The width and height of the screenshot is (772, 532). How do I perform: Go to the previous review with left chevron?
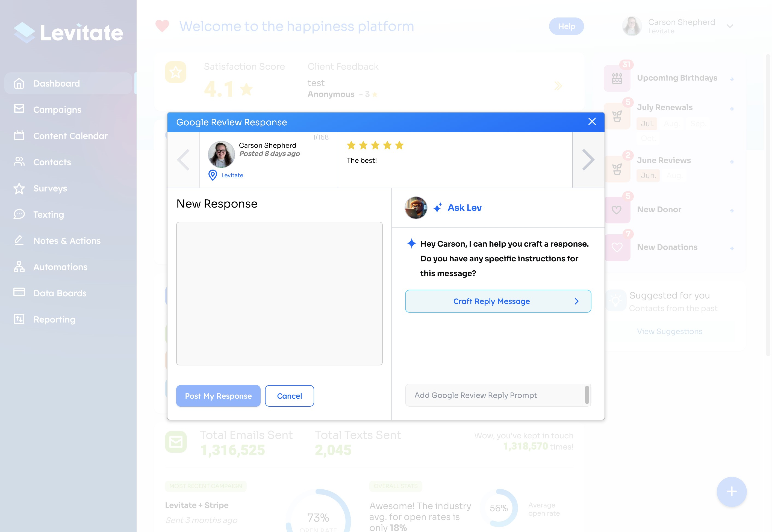(x=183, y=160)
